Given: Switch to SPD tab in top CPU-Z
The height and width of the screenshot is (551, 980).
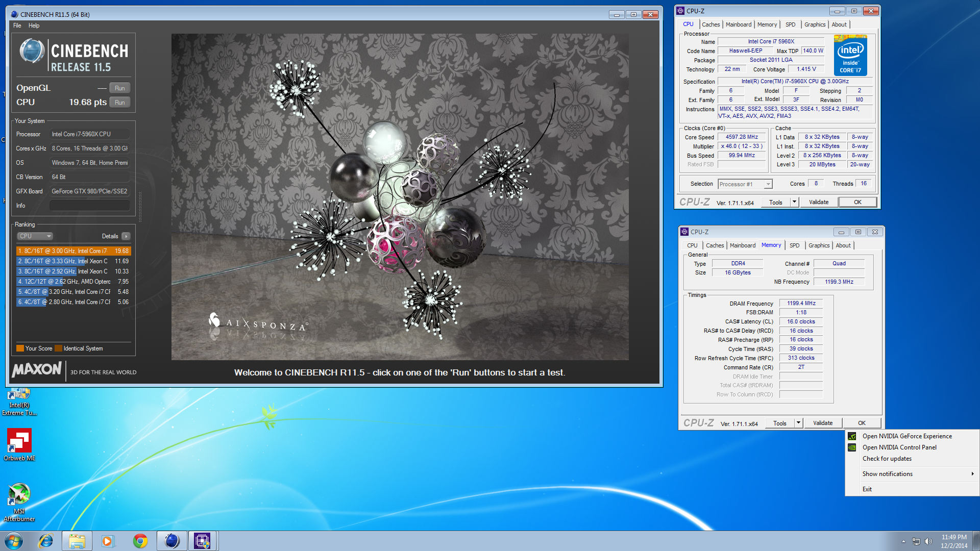Looking at the screenshot, I should pyautogui.click(x=790, y=24).
